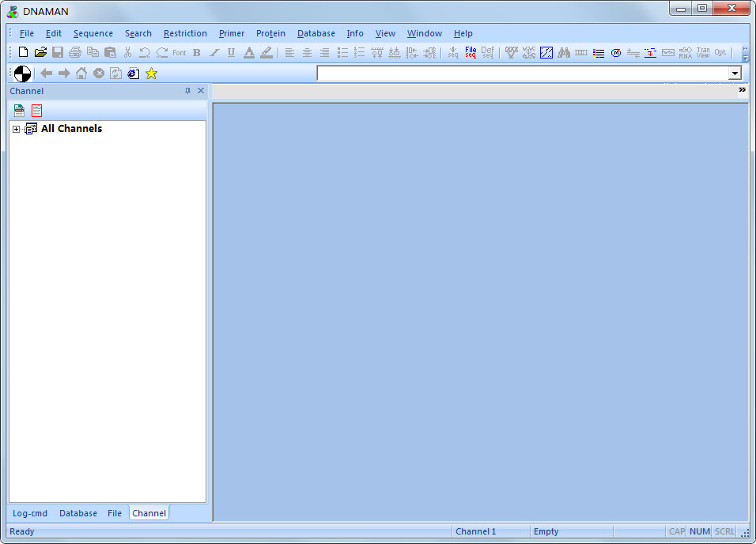Click the File seq icon
The height and width of the screenshot is (544, 756).
click(x=471, y=52)
